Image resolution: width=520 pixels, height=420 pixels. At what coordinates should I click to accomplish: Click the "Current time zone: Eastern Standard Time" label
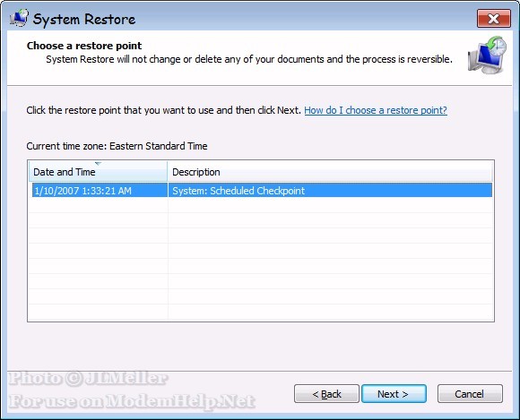pos(117,146)
